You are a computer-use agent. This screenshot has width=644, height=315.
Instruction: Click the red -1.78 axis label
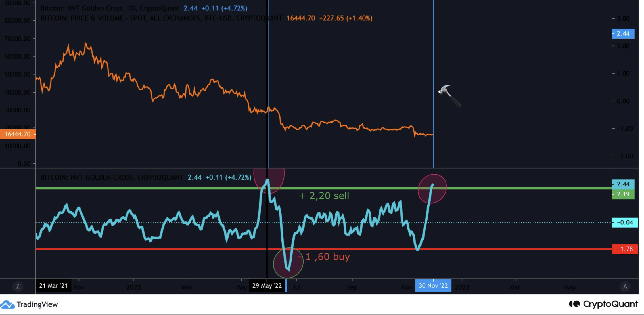[625, 249]
